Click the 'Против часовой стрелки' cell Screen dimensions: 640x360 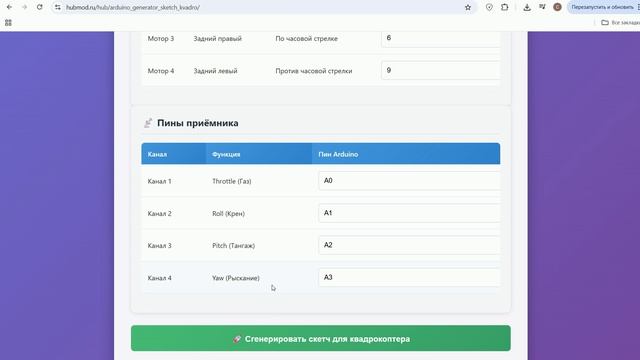pyautogui.click(x=313, y=71)
